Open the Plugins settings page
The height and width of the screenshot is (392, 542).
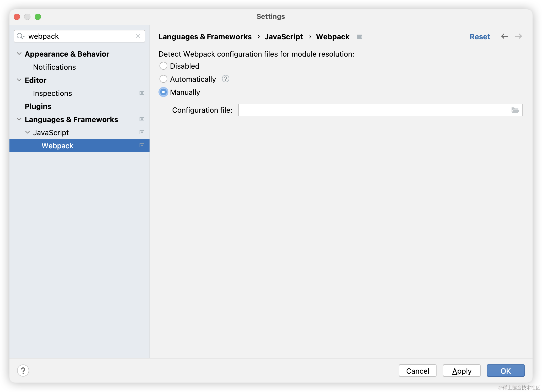[38, 106]
